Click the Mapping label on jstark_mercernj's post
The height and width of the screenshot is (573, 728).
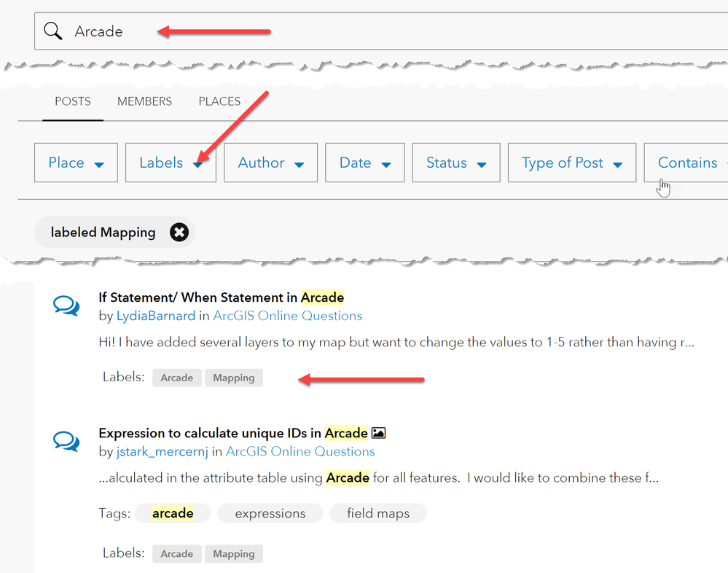tap(233, 553)
